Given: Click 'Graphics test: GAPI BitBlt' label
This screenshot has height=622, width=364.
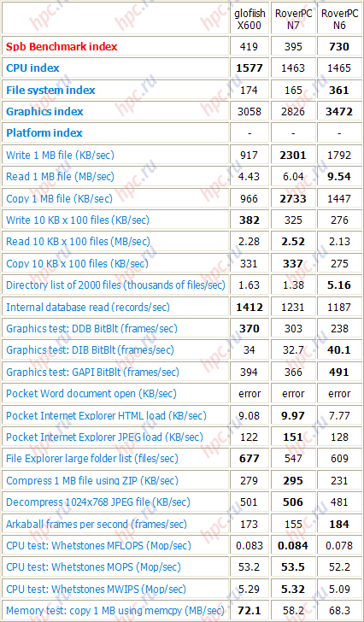Looking at the screenshot, I should point(92,373).
